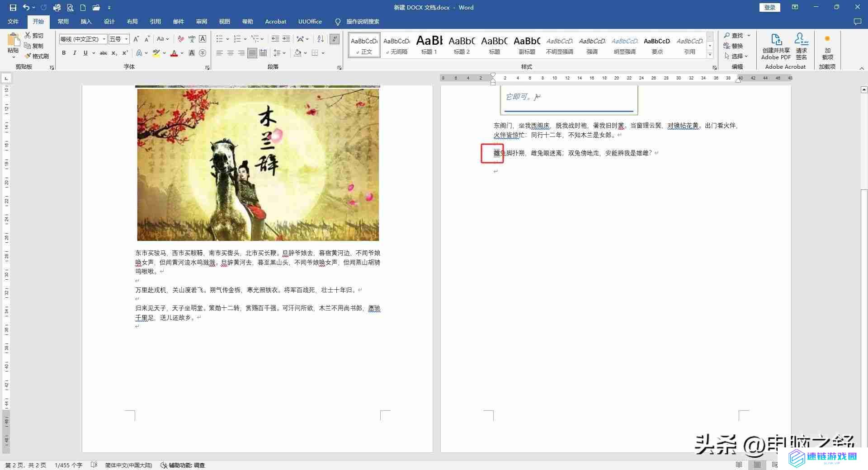Switch to Insert (插入) tab

click(x=86, y=21)
